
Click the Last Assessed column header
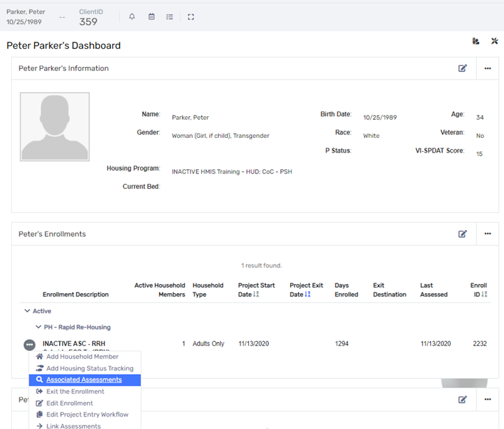point(434,290)
